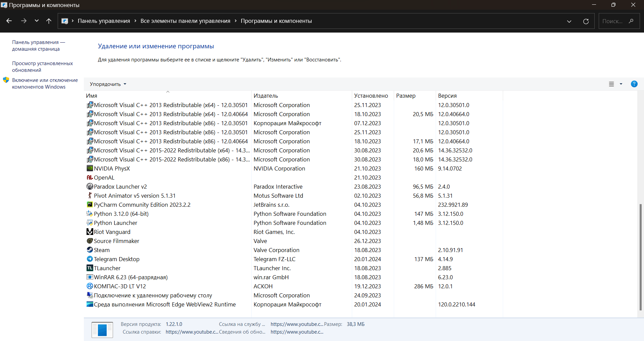Click publisher Motus Software Ltd
The image size is (644, 341).
coord(278,196)
